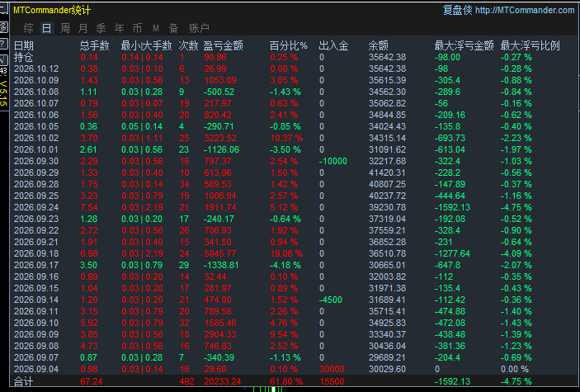Image resolution: width=580 pixels, height=392 pixels.
Task: Switch to the 周 weekly tab
Action: 64,28
